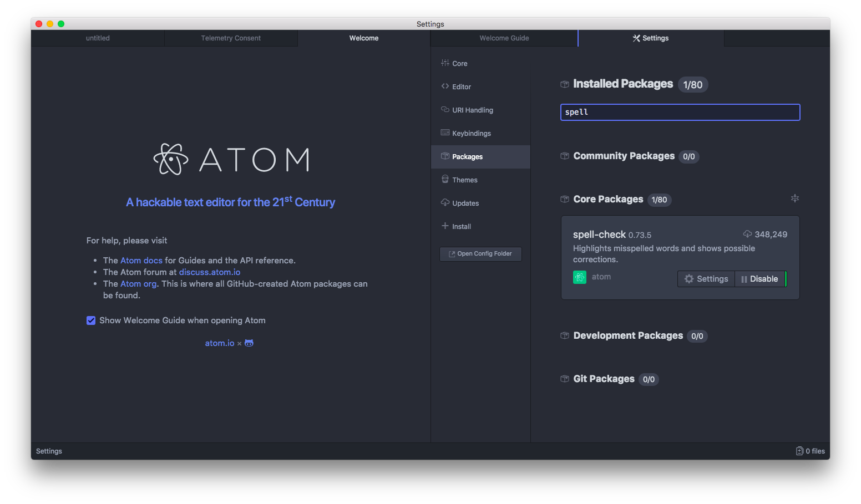Image resolution: width=861 pixels, height=504 pixels.
Task: Click the Keybindings keyboard icon
Action: (x=445, y=133)
